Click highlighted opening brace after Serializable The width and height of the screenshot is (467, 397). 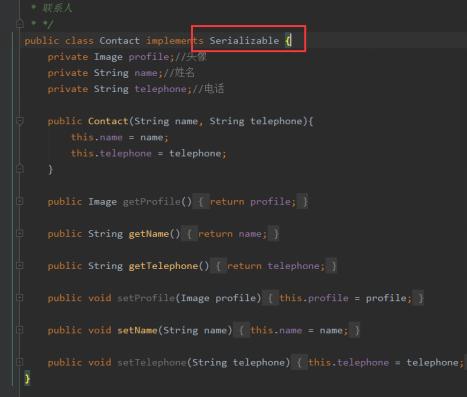pyautogui.click(x=288, y=41)
